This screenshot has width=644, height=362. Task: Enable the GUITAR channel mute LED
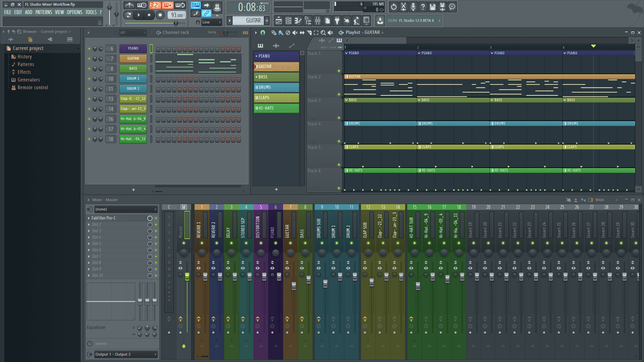point(89,58)
